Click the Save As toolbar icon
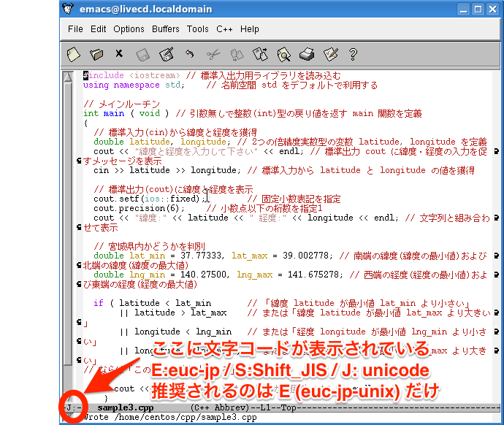The width and height of the screenshot is (504, 425). [x=167, y=54]
